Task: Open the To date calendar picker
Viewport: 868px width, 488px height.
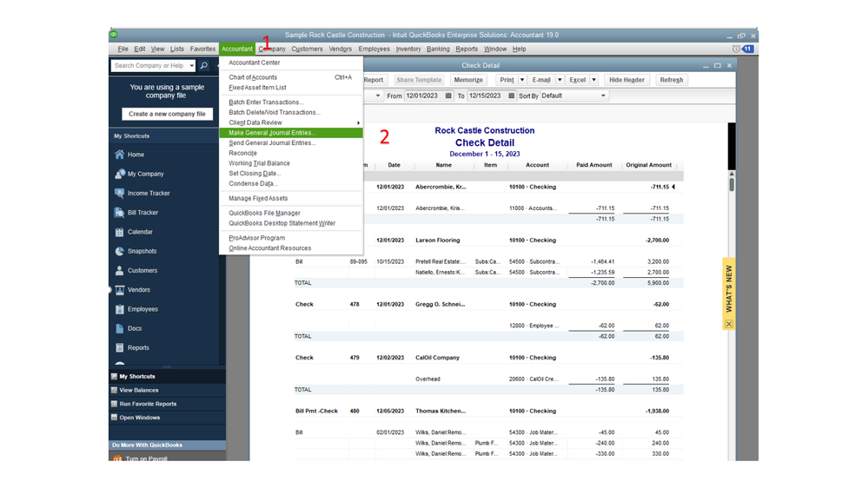Action: (511, 96)
